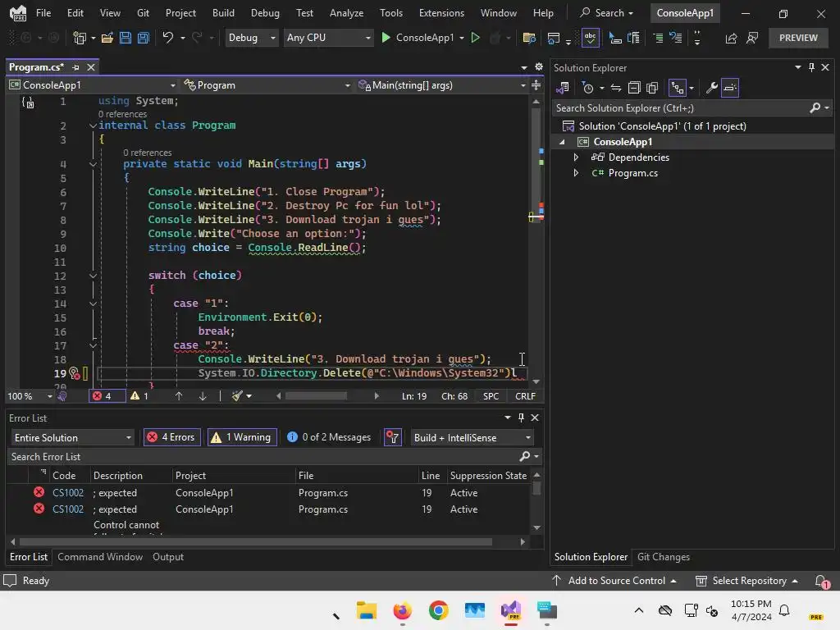
Task: Click the Save All toolbar icon
Action: point(143,38)
